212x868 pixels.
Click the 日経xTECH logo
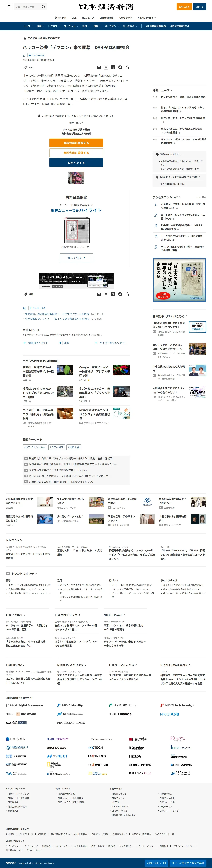96,747
